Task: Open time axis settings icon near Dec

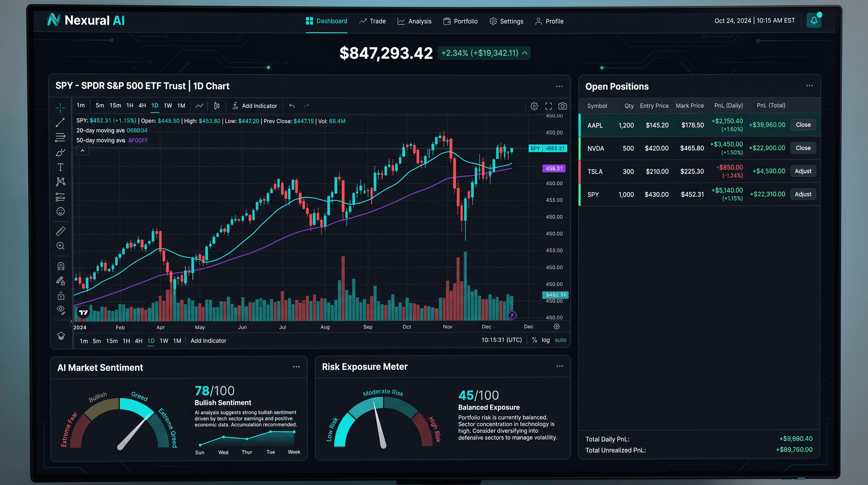Action: [x=557, y=326]
